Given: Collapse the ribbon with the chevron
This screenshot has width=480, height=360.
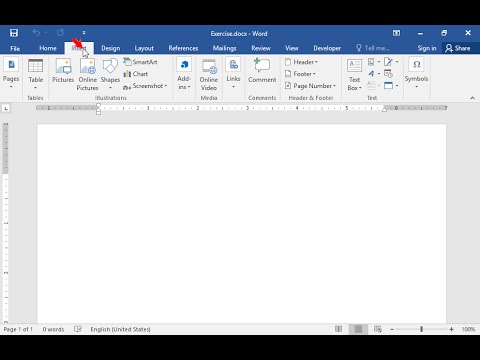Looking at the screenshot, I should click(472, 98).
